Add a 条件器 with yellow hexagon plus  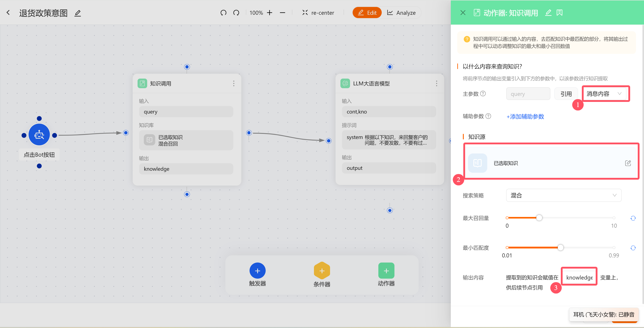point(322,271)
